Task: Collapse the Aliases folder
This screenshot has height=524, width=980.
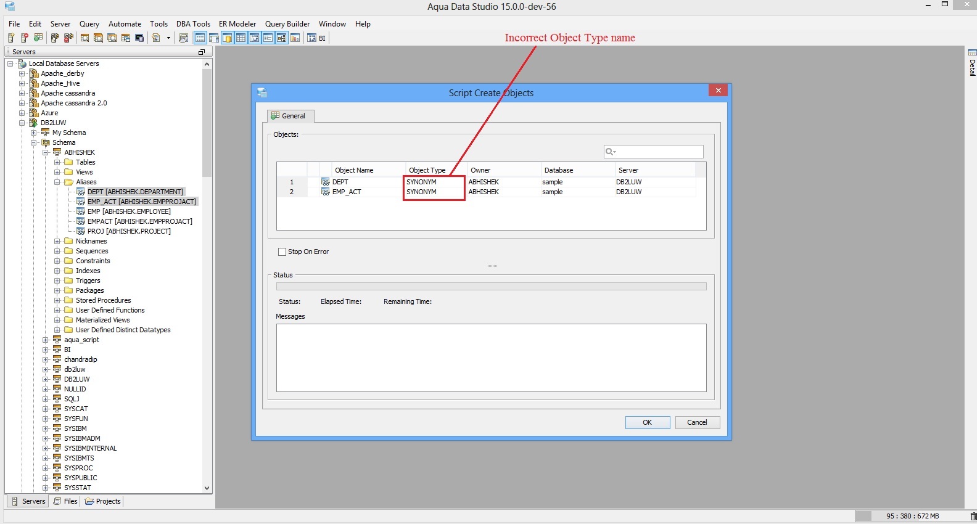Action: click(x=57, y=182)
